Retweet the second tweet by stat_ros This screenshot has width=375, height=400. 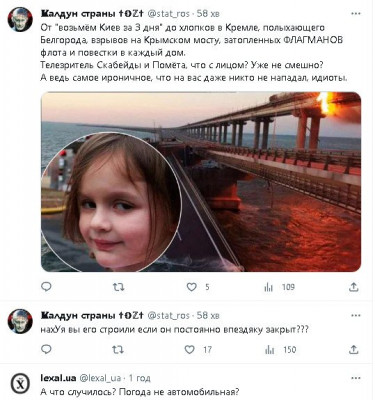coord(118,349)
